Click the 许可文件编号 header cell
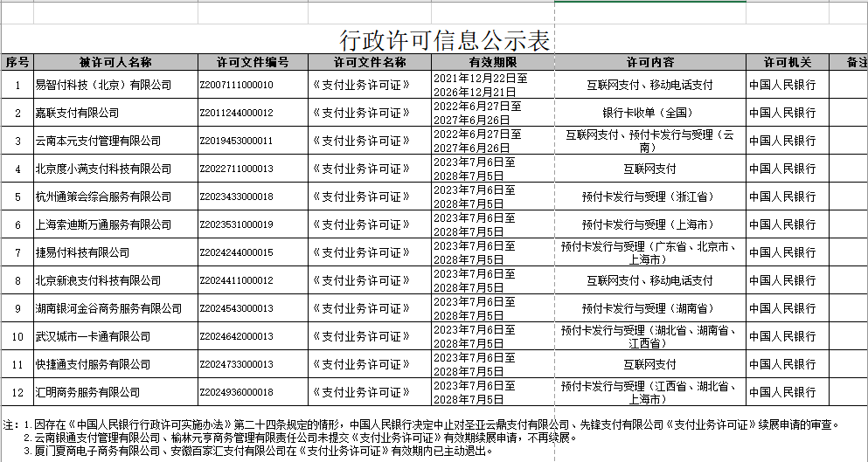 253,62
